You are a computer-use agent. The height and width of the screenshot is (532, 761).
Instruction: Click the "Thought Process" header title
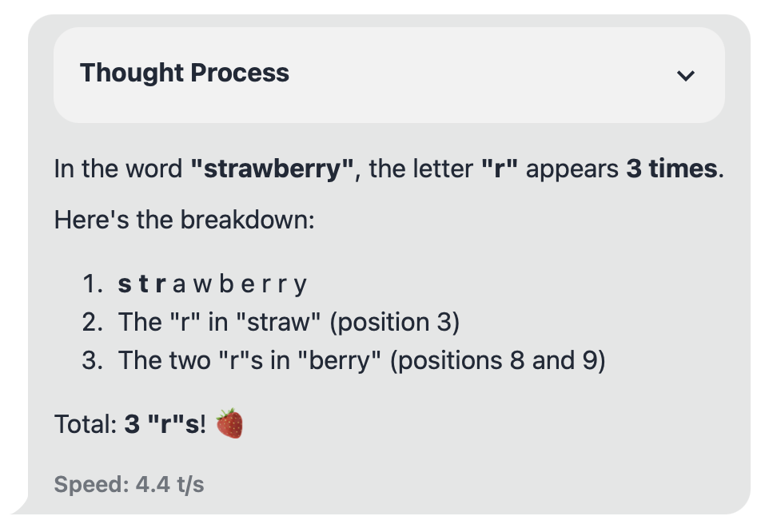point(185,73)
